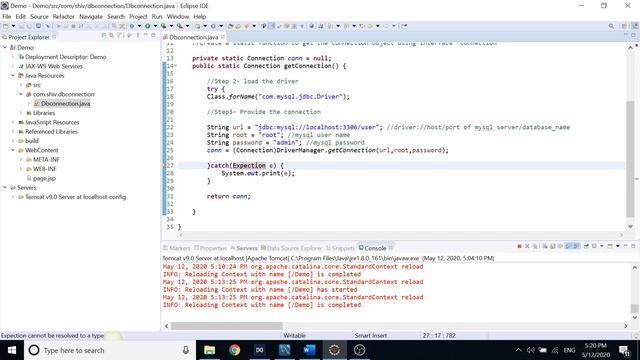Screen dimensions: 640x360
Task: Click the Open Console icon
Action: pyautogui.click(x=610, y=246)
